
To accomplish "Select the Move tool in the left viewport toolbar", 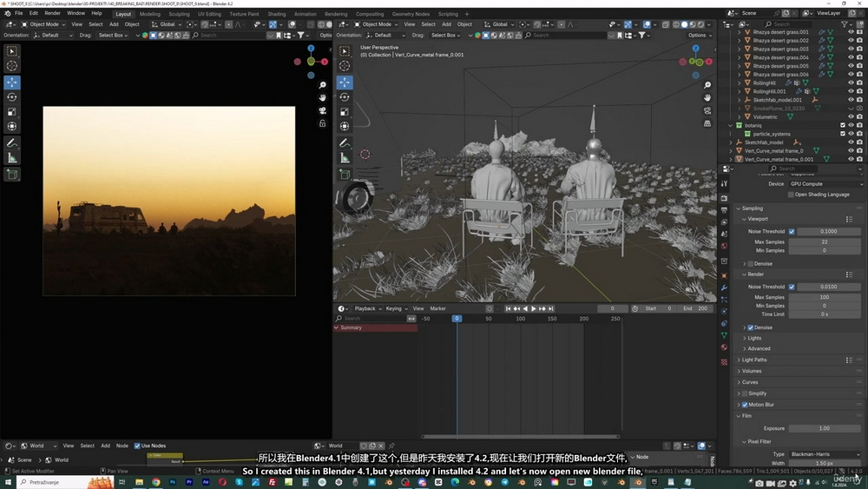I will coord(11,83).
